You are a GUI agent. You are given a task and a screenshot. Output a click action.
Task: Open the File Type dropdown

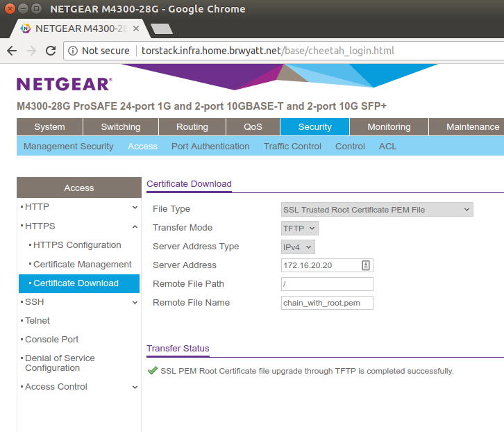(377, 210)
